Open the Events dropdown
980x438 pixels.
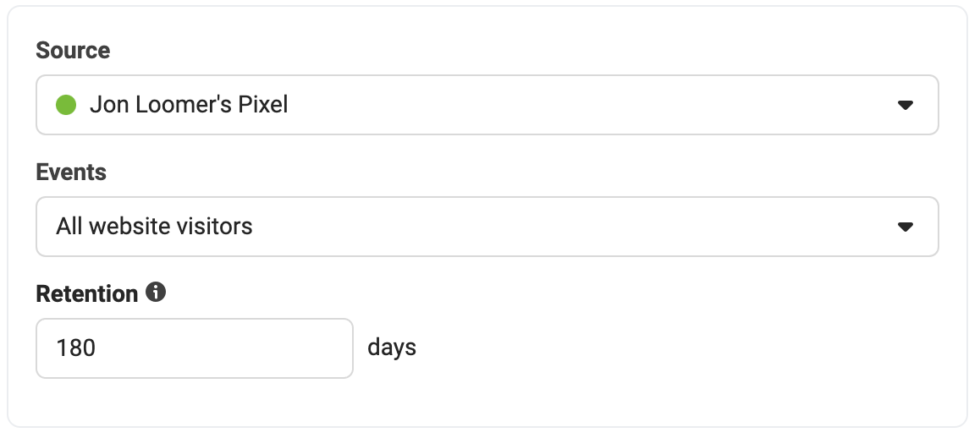pos(487,226)
